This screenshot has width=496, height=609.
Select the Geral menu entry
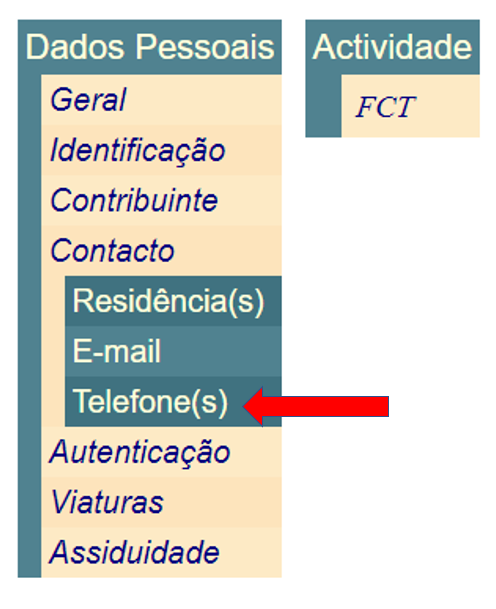pos(162,100)
